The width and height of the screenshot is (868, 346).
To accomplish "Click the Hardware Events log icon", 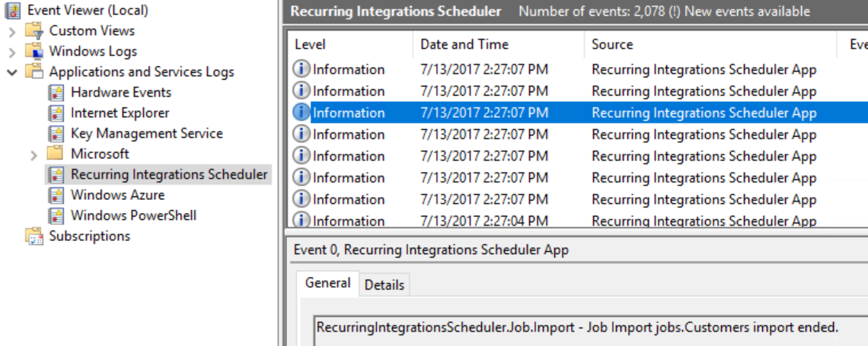I will click(x=56, y=93).
